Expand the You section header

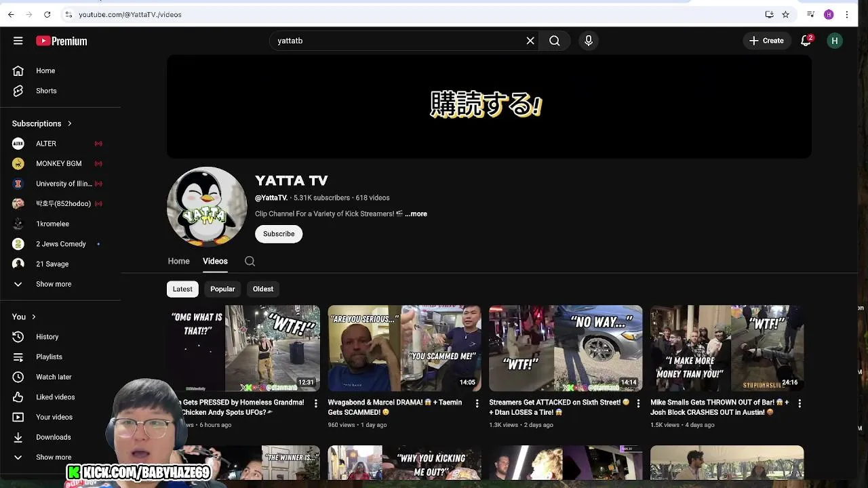pos(24,317)
